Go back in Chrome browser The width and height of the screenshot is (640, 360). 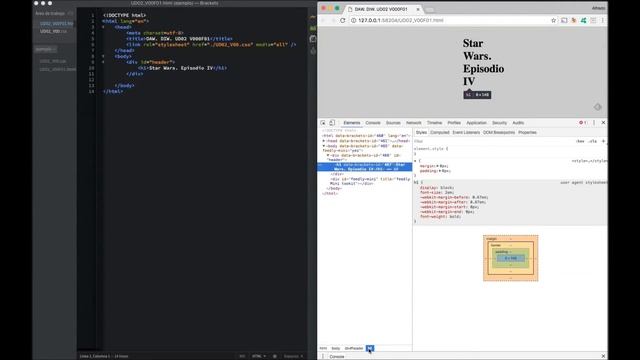323,20
